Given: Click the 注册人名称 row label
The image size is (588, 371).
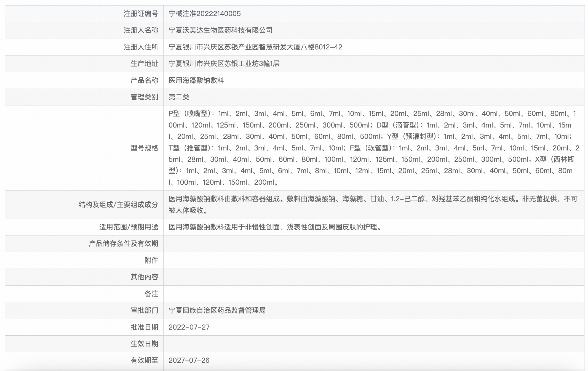Looking at the screenshot, I should tap(141, 30).
